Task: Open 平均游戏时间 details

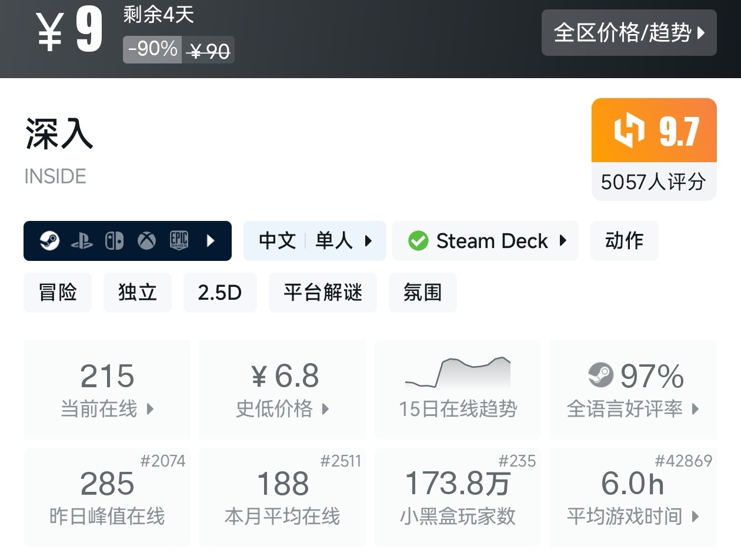Action: click(x=632, y=497)
